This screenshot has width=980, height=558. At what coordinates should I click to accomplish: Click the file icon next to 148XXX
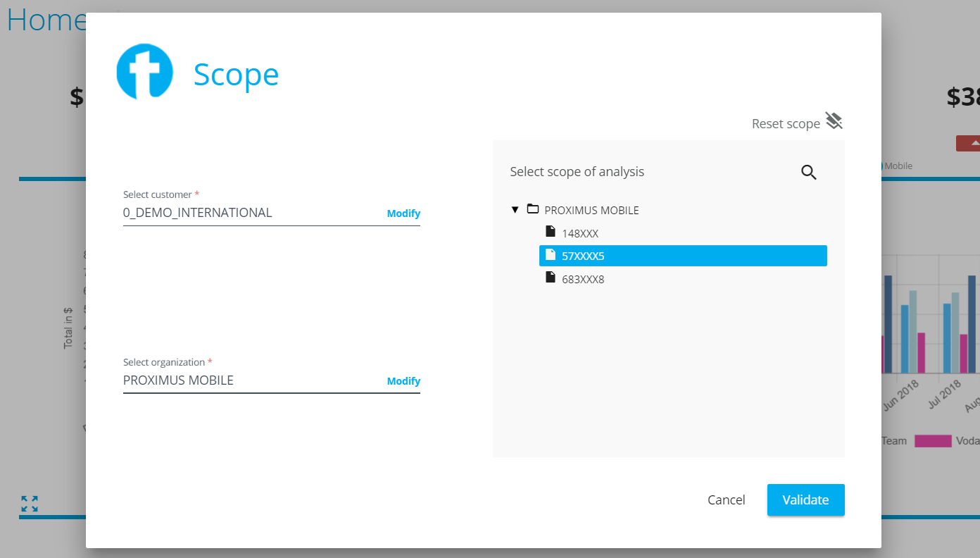(x=551, y=232)
